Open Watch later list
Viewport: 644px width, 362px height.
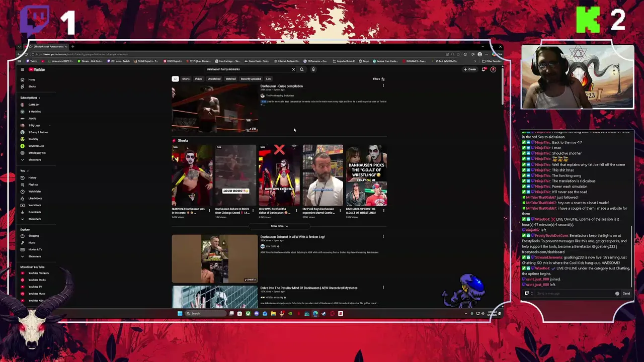pyautogui.click(x=35, y=192)
